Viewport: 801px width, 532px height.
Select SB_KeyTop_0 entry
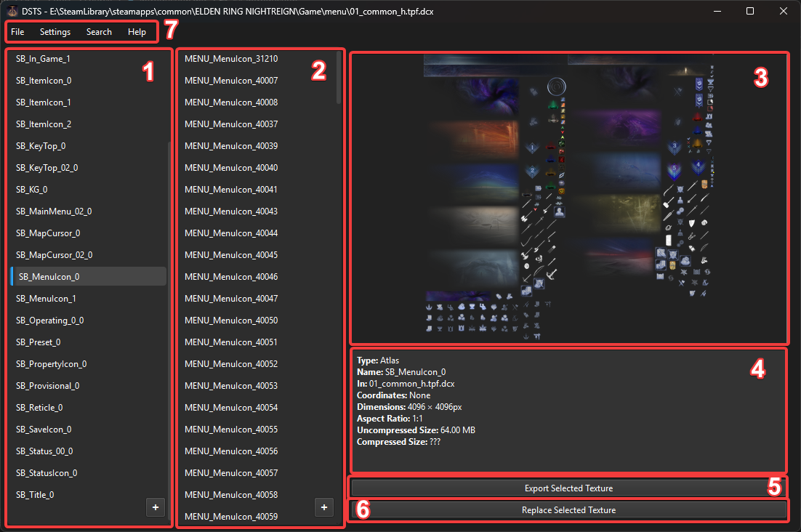pyautogui.click(x=89, y=146)
